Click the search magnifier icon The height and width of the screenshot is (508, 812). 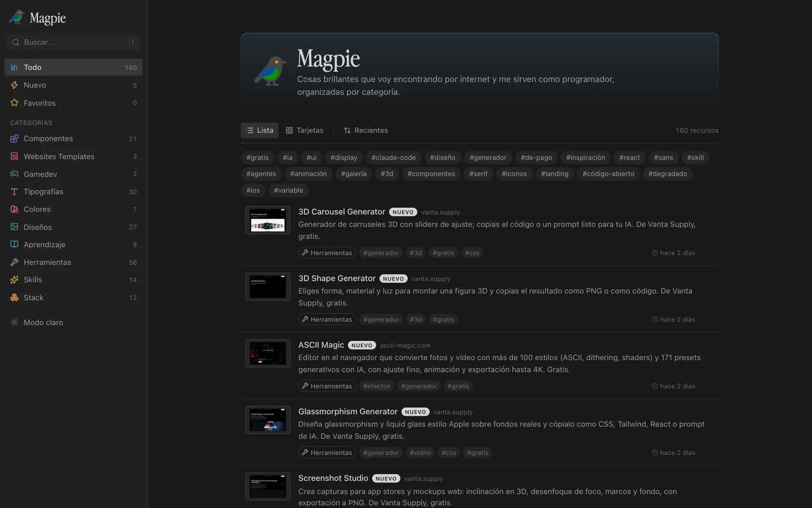pos(16,42)
